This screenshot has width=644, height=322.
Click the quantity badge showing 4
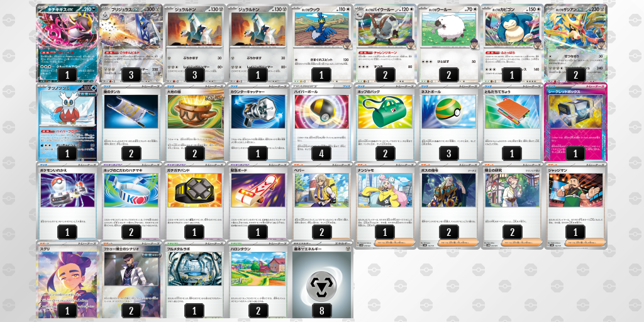[321, 153]
